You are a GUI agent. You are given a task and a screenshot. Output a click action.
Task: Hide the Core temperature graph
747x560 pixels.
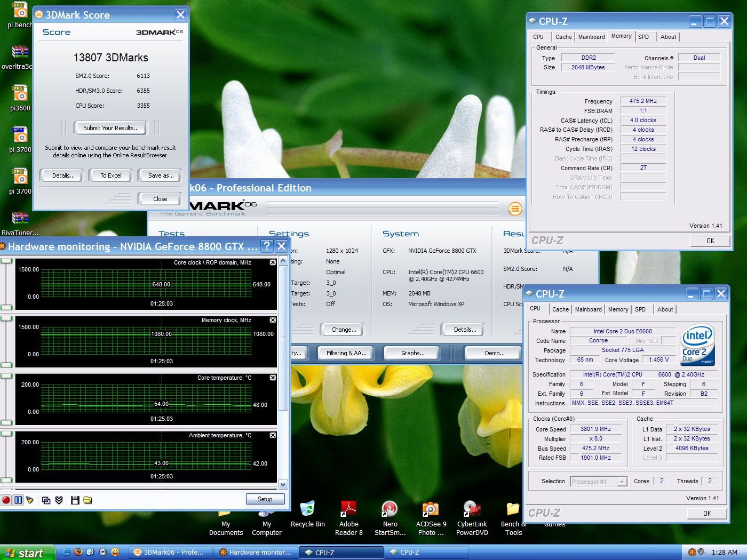[273, 378]
